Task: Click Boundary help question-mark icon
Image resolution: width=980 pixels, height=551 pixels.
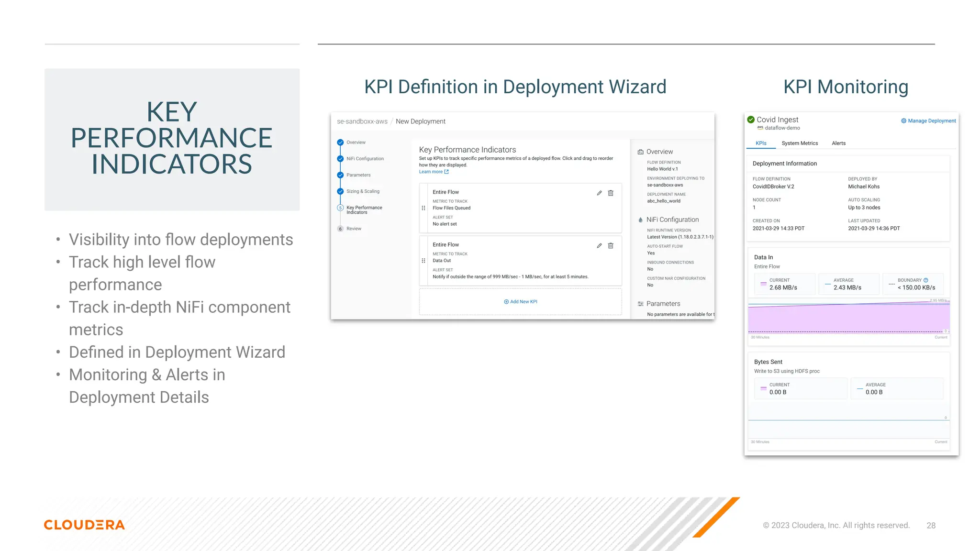Action: click(926, 280)
